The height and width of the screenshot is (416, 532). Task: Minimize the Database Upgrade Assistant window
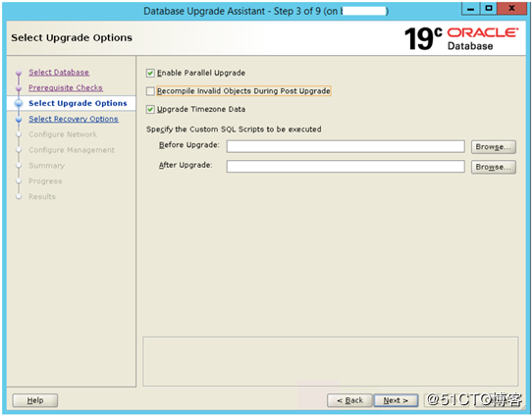point(470,9)
